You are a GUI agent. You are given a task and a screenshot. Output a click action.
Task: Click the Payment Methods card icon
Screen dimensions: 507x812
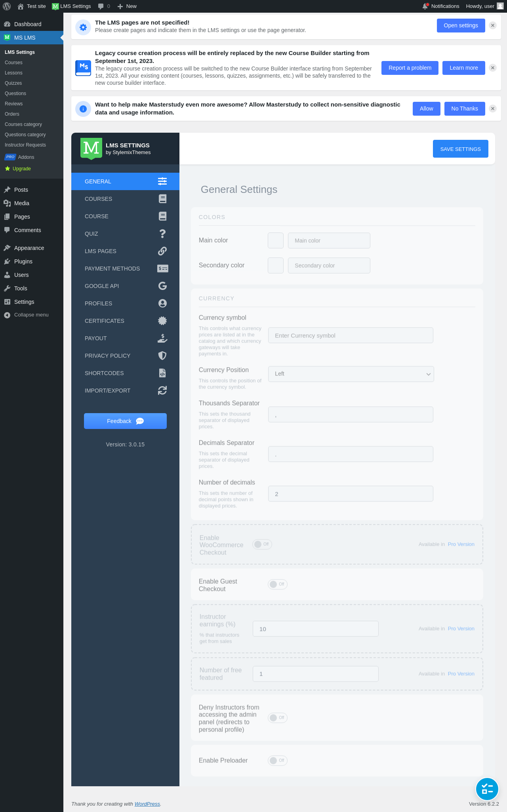point(163,269)
